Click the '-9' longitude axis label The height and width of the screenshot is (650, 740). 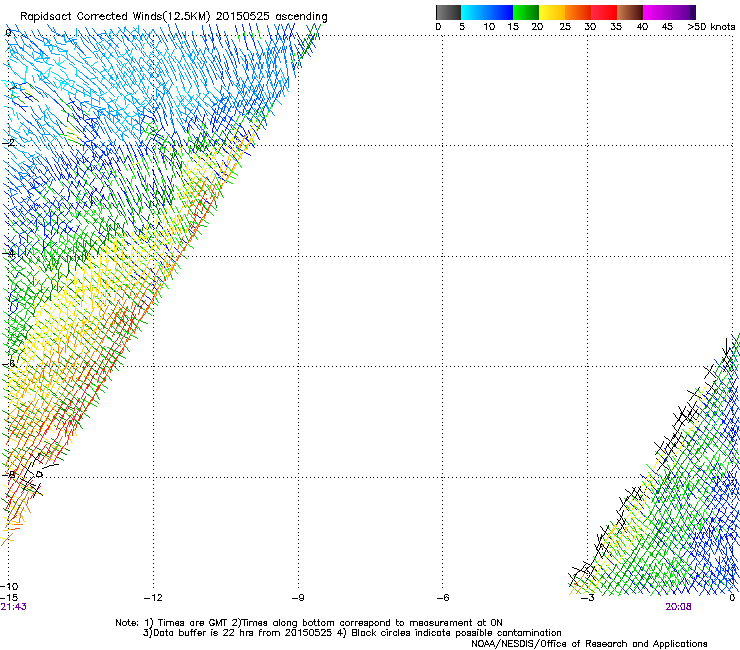pos(298,598)
